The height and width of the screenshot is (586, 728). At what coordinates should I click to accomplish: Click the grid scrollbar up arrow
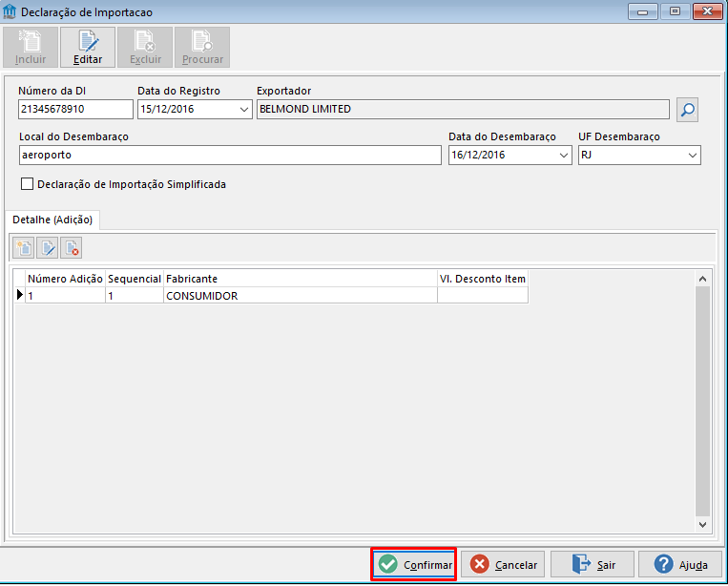702,279
